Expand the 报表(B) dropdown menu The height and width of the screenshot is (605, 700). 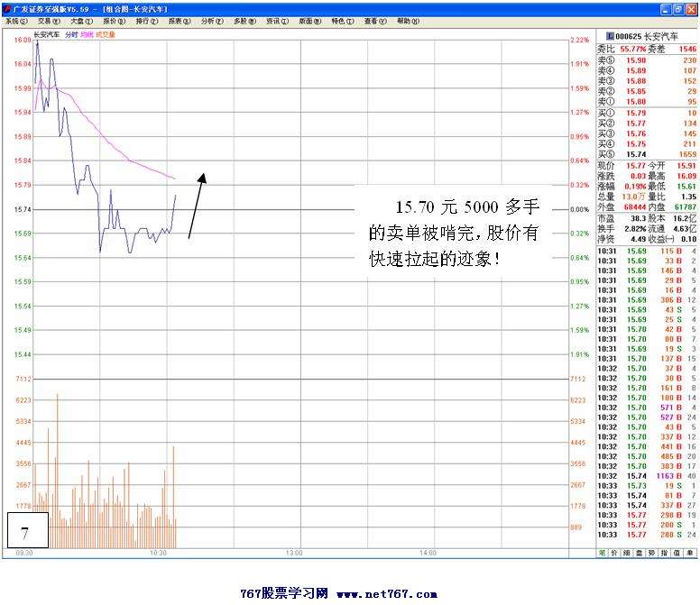coord(178,21)
